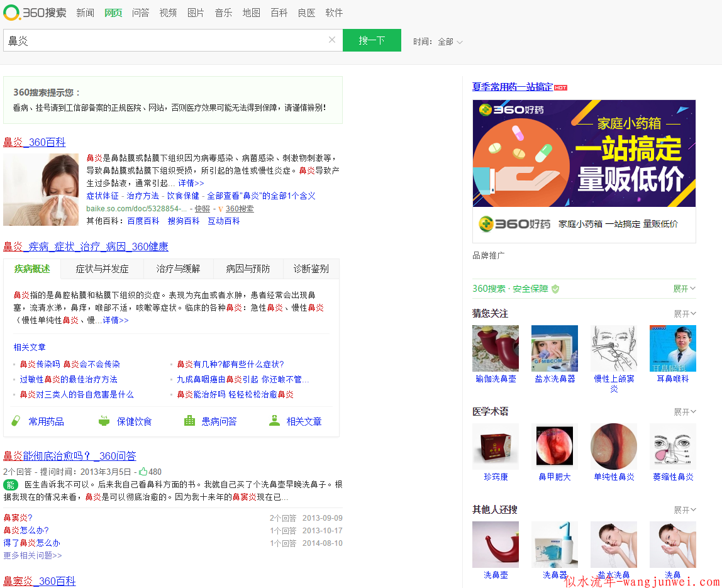The height and width of the screenshot is (588, 722).
Task: Open the 慢性上颌窦炎 thumbnail
Action: click(614, 348)
